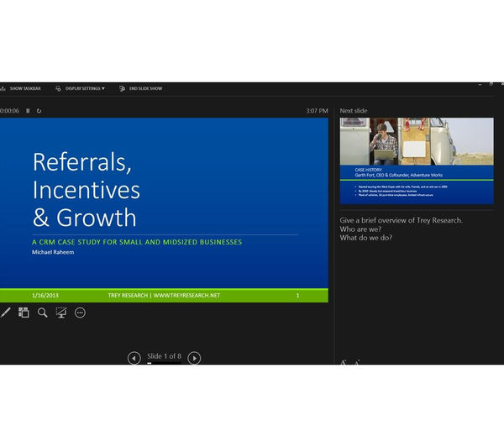Open Display Settings dropdown
Screen dimensions: 504x447
pyautogui.click(x=81, y=88)
